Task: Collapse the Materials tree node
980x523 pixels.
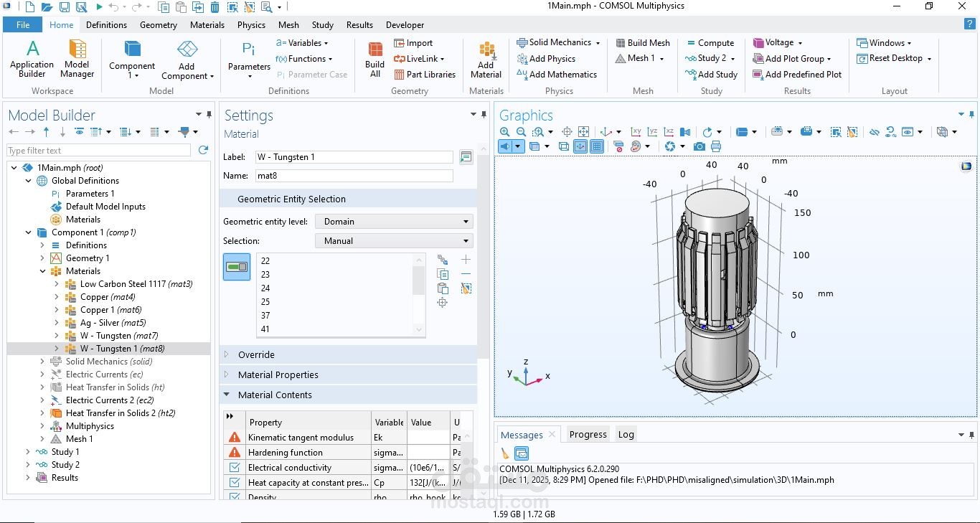Action: coord(42,271)
